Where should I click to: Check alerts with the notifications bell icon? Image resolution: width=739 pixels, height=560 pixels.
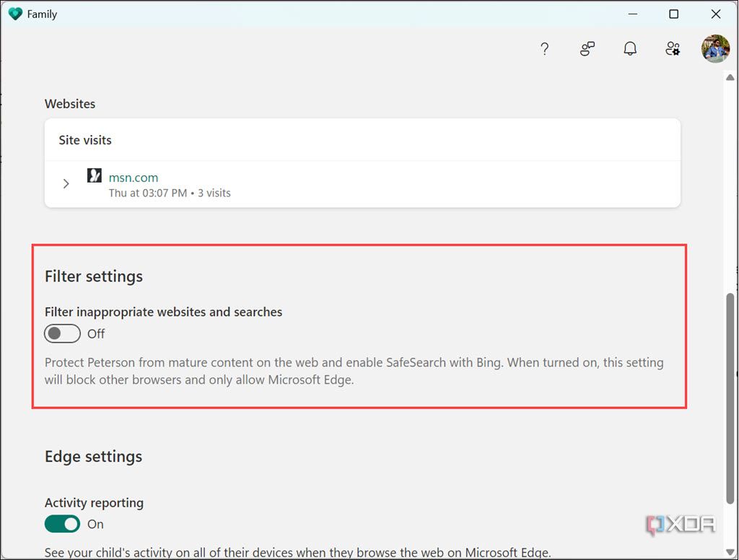(x=630, y=48)
